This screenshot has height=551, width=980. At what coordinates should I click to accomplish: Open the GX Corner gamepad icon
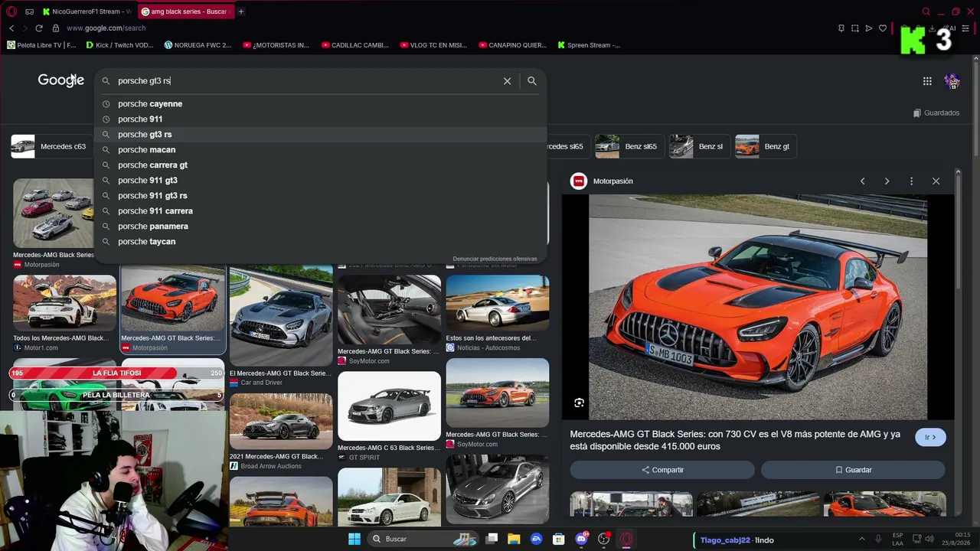tap(29, 11)
